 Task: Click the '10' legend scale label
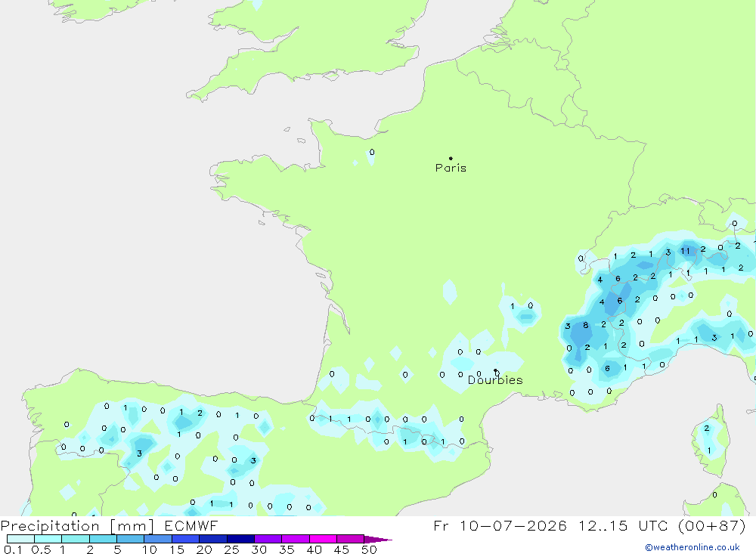pos(150,549)
